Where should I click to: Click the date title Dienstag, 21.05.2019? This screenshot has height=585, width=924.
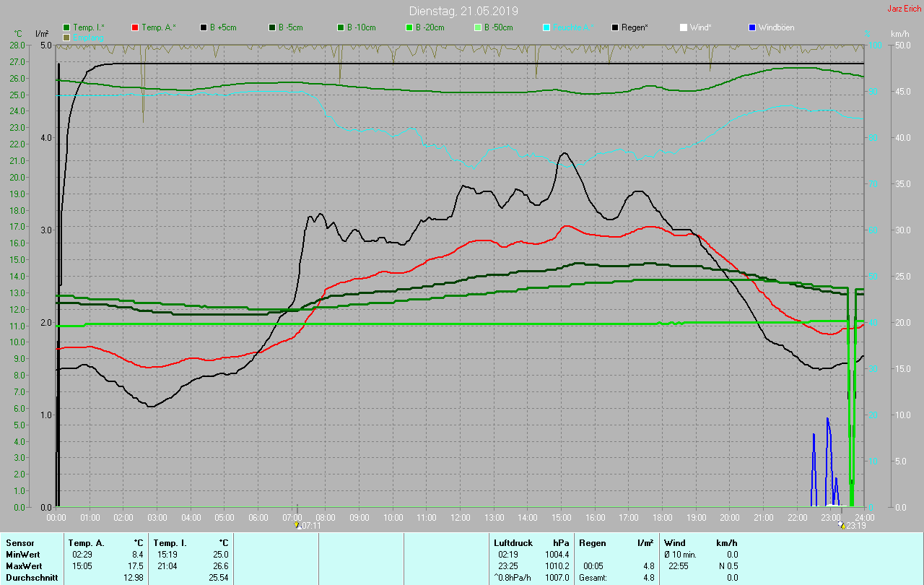click(x=463, y=11)
